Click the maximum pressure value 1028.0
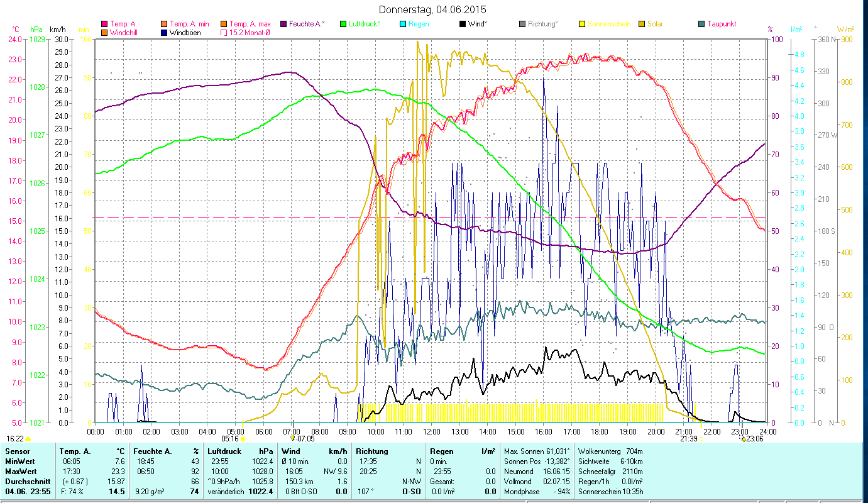Viewport: 868px width, 503px height. point(264,471)
